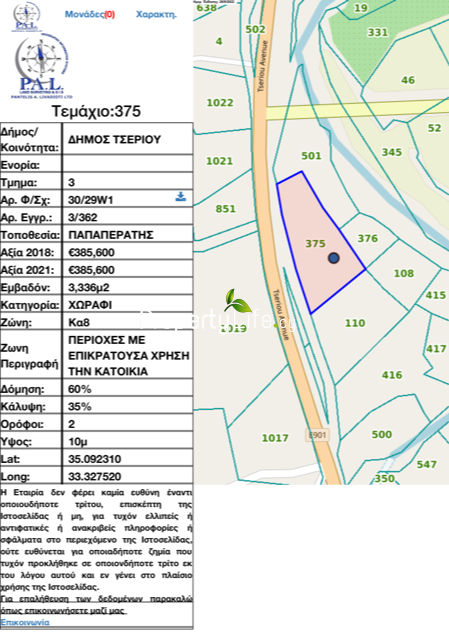Click the area value 3,336μ2
449x640 pixels.
[x=89, y=288]
